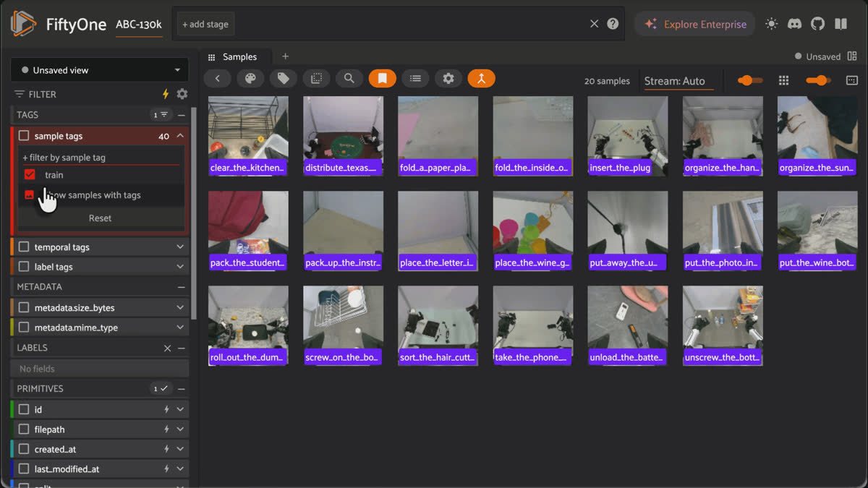Click Explore Enterprise button
The height and width of the screenshot is (488, 868).
tap(694, 24)
